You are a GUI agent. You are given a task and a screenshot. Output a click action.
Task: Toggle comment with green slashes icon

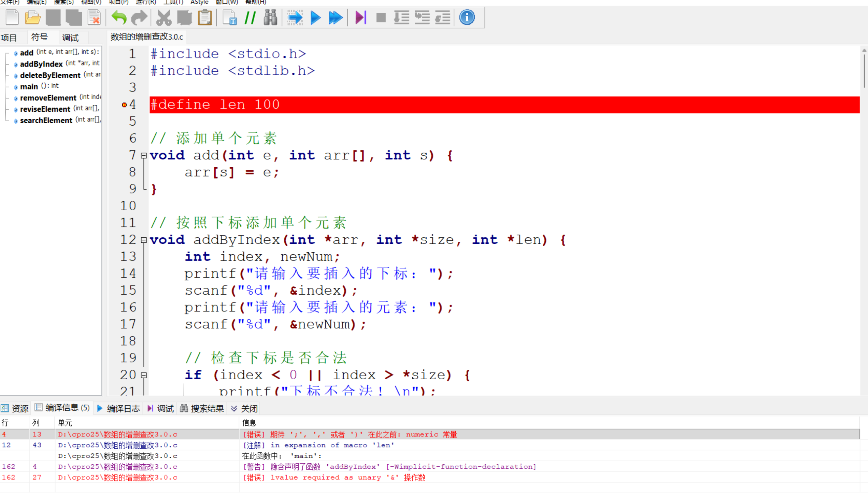[250, 17]
